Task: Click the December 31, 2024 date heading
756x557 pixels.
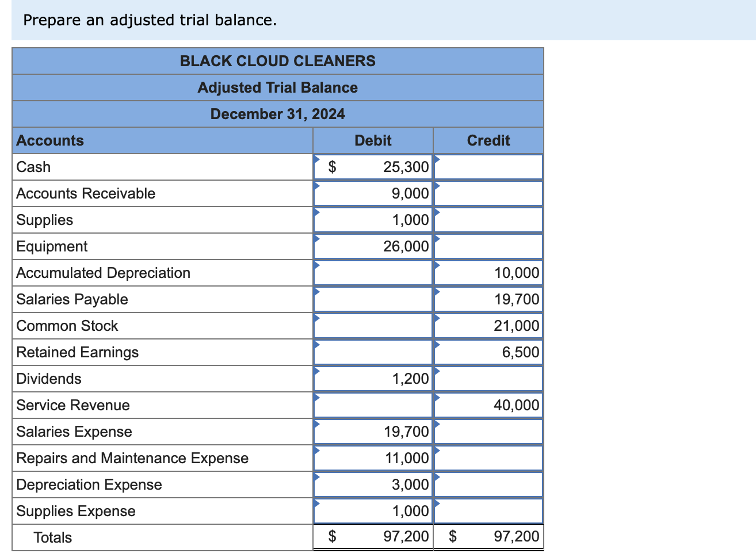Action: pyautogui.click(x=278, y=114)
